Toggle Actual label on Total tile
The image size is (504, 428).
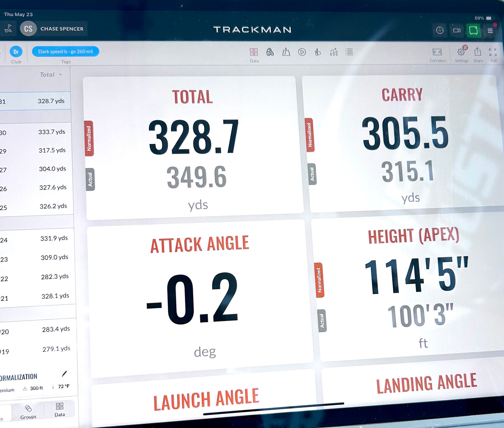point(90,179)
